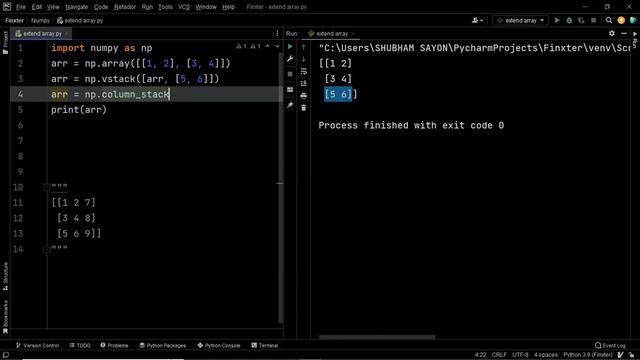Open Version Control tool window
Image resolution: width=640 pixels, height=360 pixels.
[x=38, y=345]
